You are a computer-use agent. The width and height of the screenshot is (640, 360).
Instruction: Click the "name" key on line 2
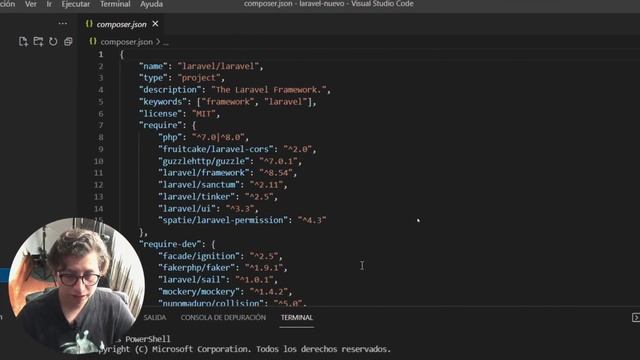point(153,66)
